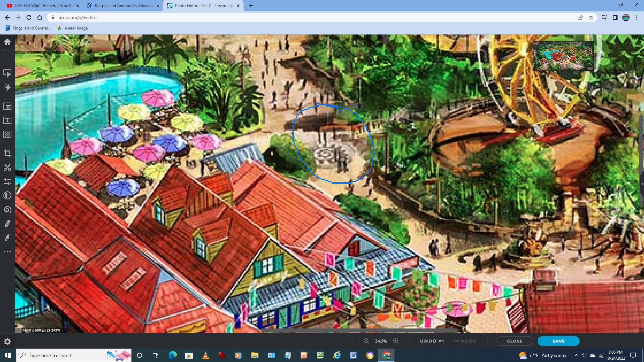The height and width of the screenshot is (362, 644).
Task: Open the Chrome three-dot menu
Action: [637, 17]
